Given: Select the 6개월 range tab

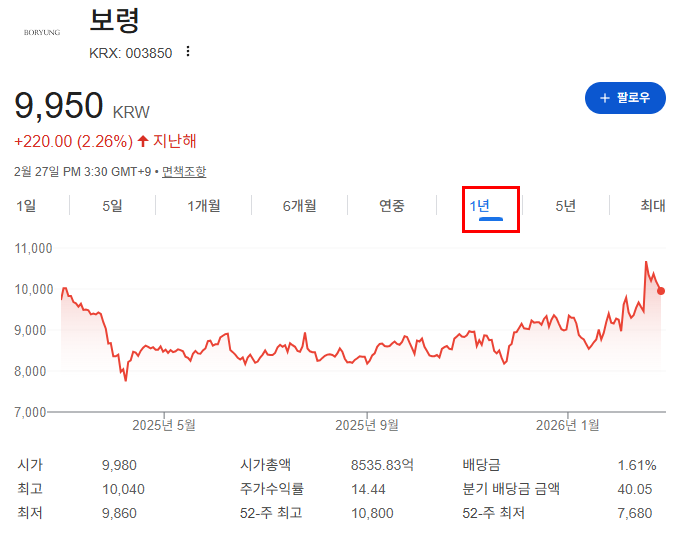Looking at the screenshot, I should [299, 206].
